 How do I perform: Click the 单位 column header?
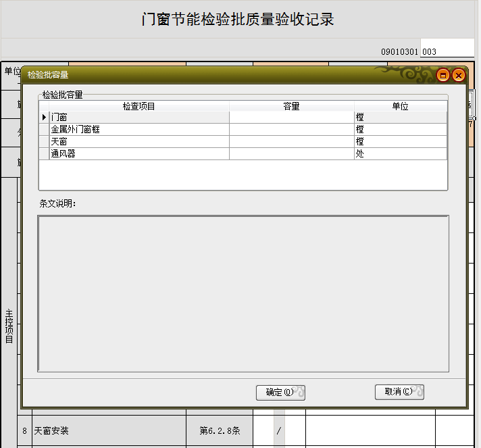401,106
